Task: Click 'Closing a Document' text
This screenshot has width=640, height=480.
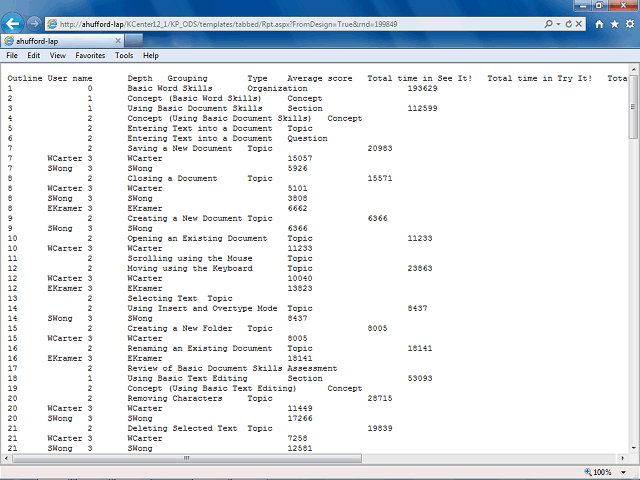Action: coord(172,178)
